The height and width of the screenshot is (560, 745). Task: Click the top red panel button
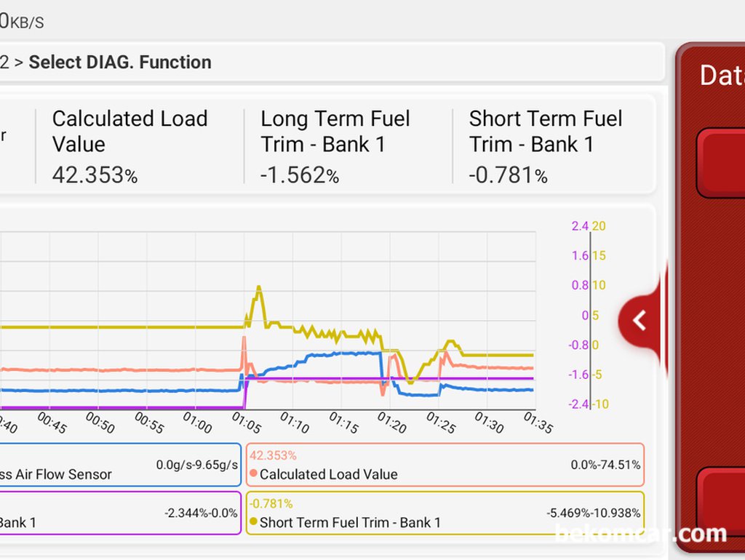coord(721,163)
